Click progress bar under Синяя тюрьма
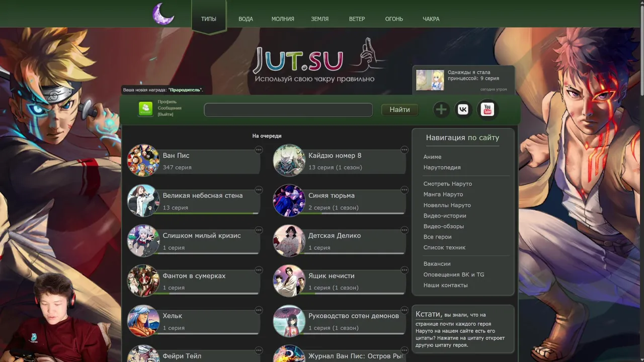Image resolution: width=644 pixels, height=362 pixels. [355, 213]
